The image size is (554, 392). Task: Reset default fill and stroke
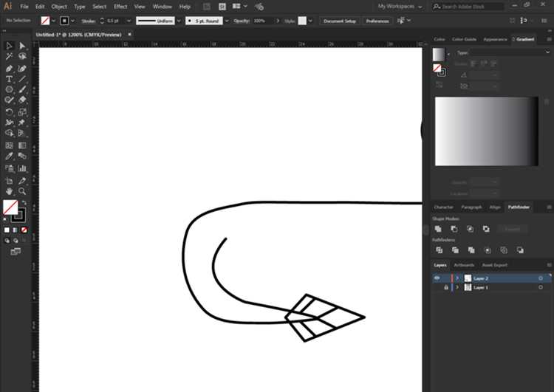pyautogui.click(x=4, y=219)
